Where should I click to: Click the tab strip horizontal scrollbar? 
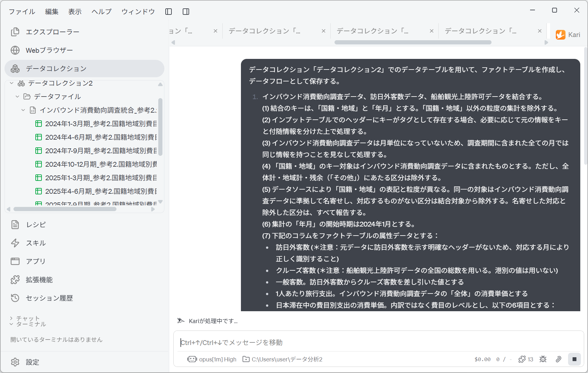[x=413, y=42]
